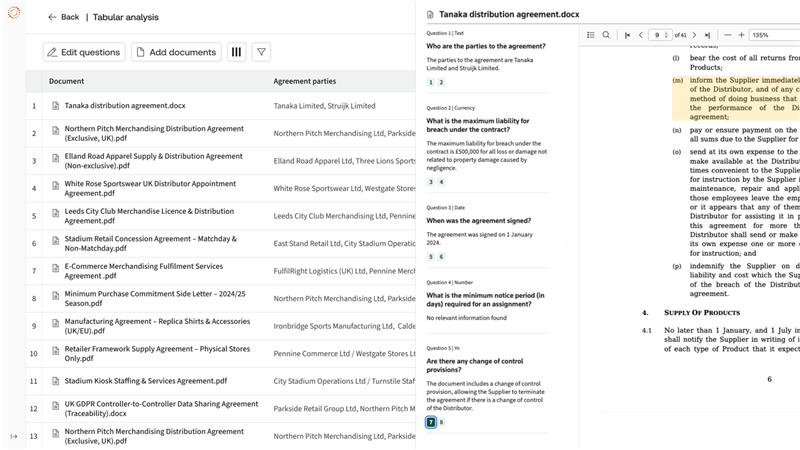
Task: Select Leeds City Club Merchandise Licence agreement
Action: tap(149, 216)
